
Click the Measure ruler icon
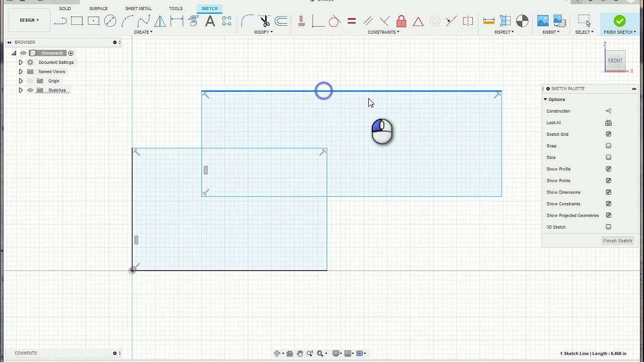click(x=489, y=21)
